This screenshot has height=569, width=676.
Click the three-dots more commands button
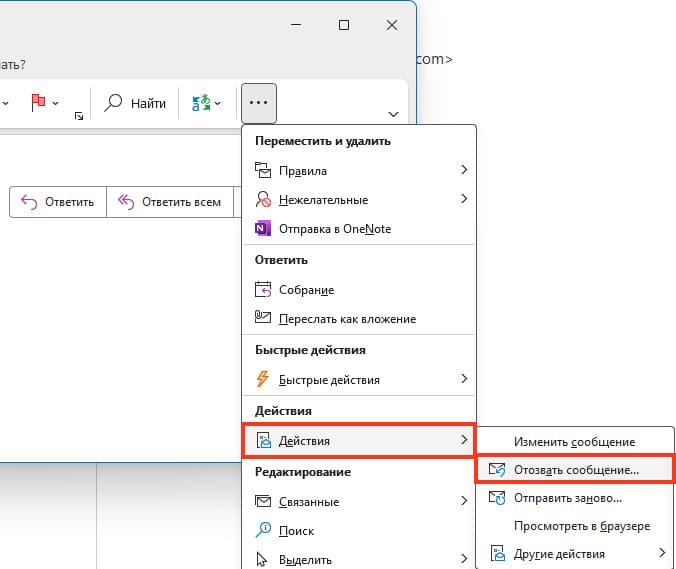click(259, 103)
